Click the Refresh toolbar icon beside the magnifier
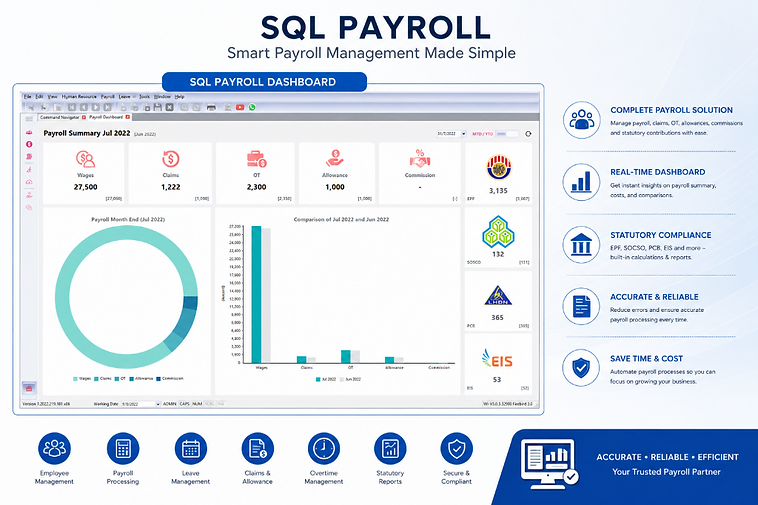 coord(196,107)
